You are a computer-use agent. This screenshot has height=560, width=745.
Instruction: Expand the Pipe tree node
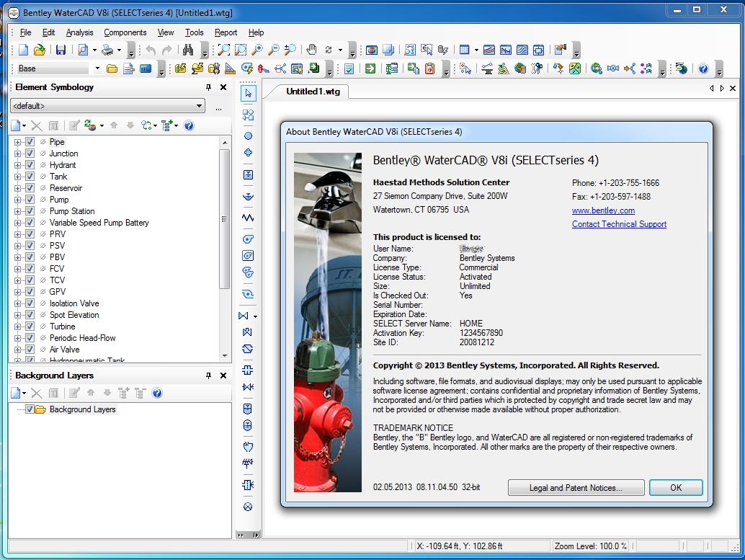pyautogui.click(x=17, y=142)
